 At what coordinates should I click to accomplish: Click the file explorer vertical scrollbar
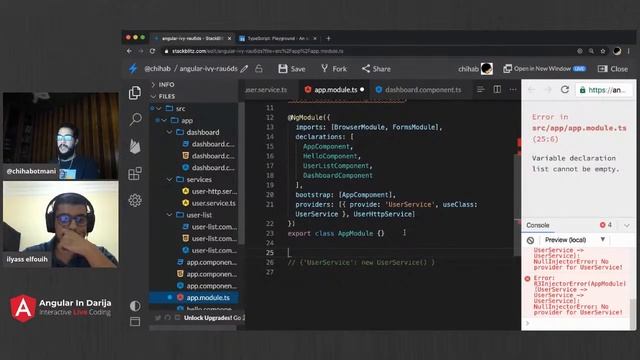(241, 173)
